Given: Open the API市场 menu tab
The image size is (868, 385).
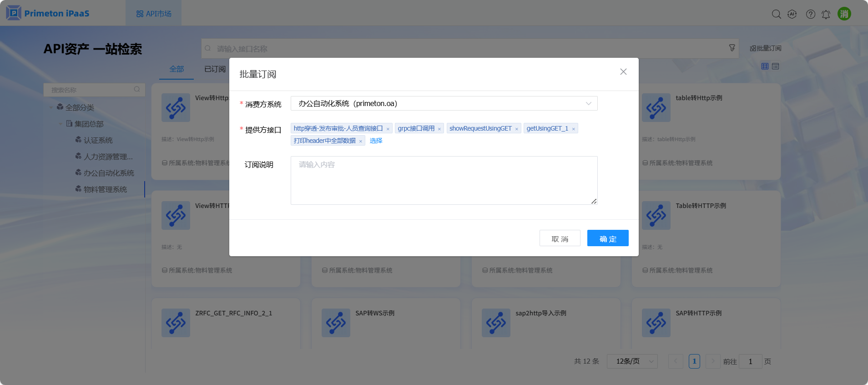Looking at the screenshot, I should pos(154,14).
